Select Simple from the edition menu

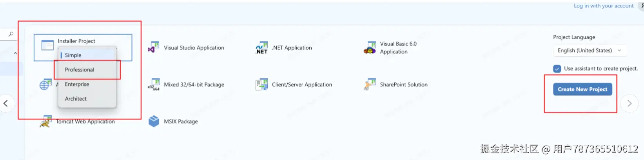(x=73, y=55)
